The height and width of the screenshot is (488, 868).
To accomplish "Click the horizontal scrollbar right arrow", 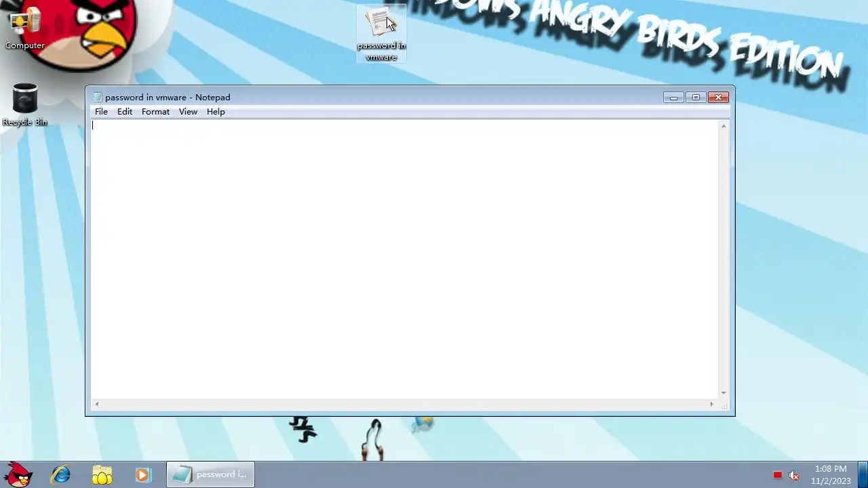I will tap(711, 404).
